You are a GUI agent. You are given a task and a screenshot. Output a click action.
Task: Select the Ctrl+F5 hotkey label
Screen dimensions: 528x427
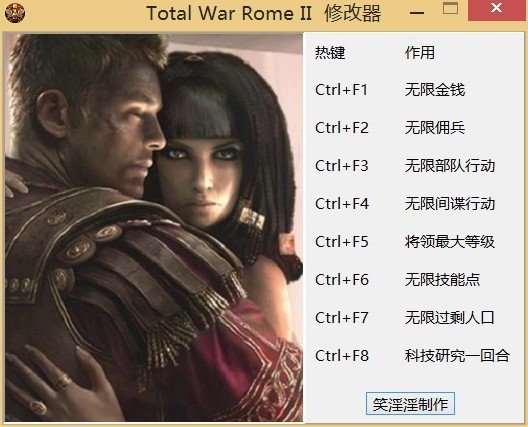click(342, 242)
